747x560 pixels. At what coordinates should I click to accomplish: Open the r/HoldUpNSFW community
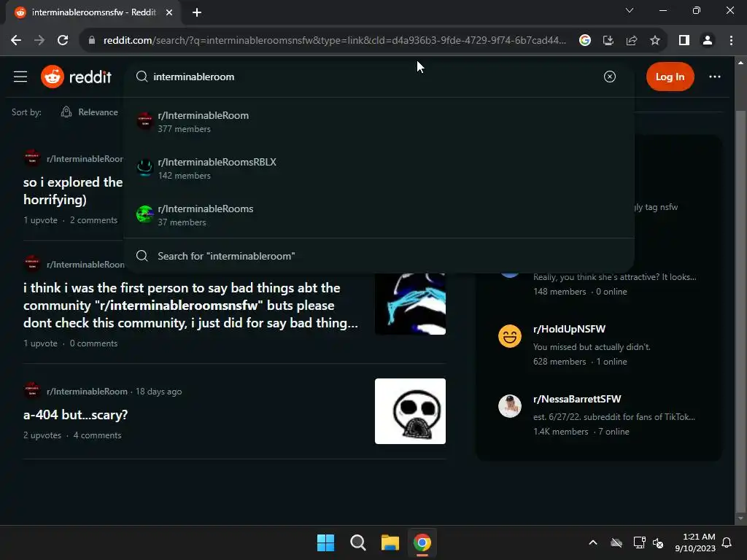pyautogui.click(x=569, y=329)
